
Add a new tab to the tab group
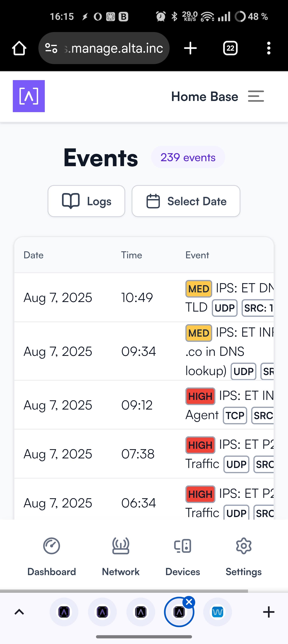[269, 612]
